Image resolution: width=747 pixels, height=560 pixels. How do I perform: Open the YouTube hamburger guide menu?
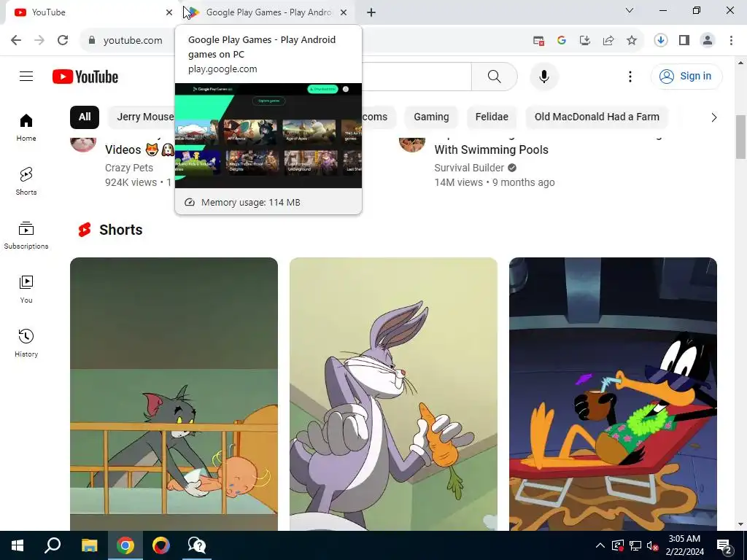point(26,76)
